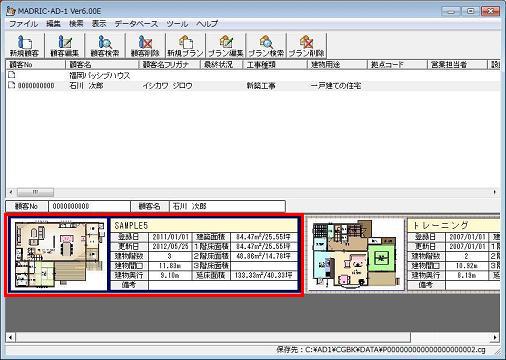The image size is (506, 360).
Task: Select the 石川 次郎 customer row
Action: coord(252,86)
